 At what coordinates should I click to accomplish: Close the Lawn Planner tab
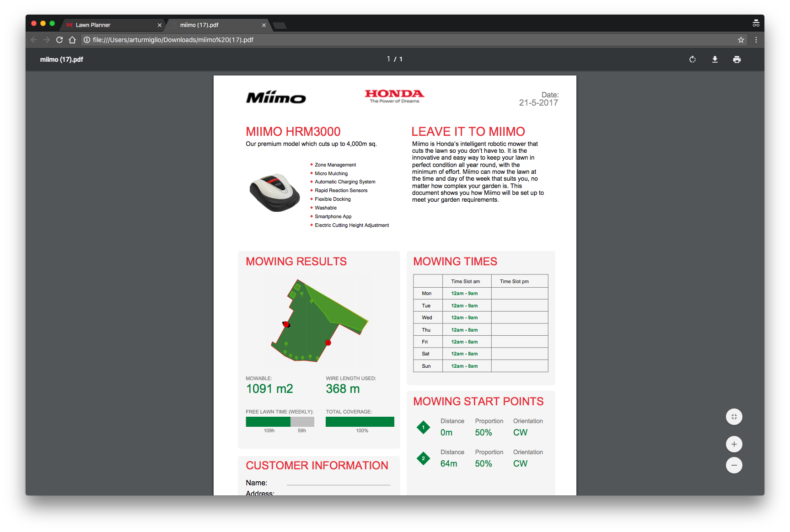click(160, 25)
